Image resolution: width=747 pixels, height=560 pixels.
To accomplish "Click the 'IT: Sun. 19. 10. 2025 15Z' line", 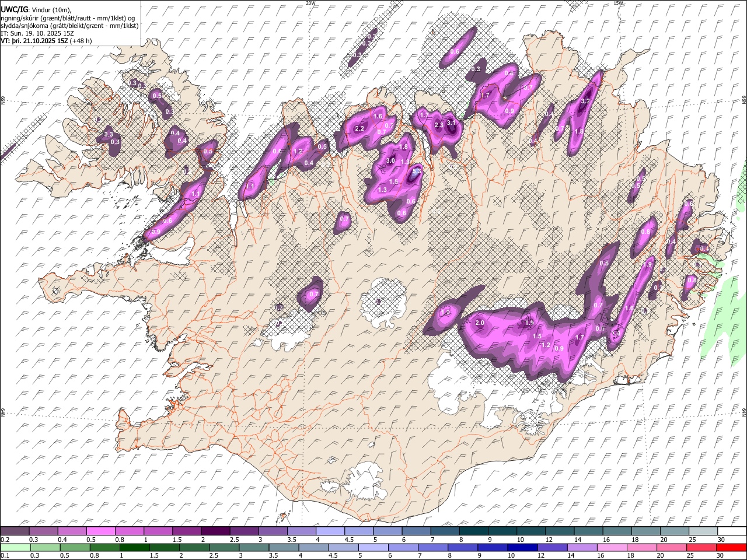I will (x=37, y=33).
